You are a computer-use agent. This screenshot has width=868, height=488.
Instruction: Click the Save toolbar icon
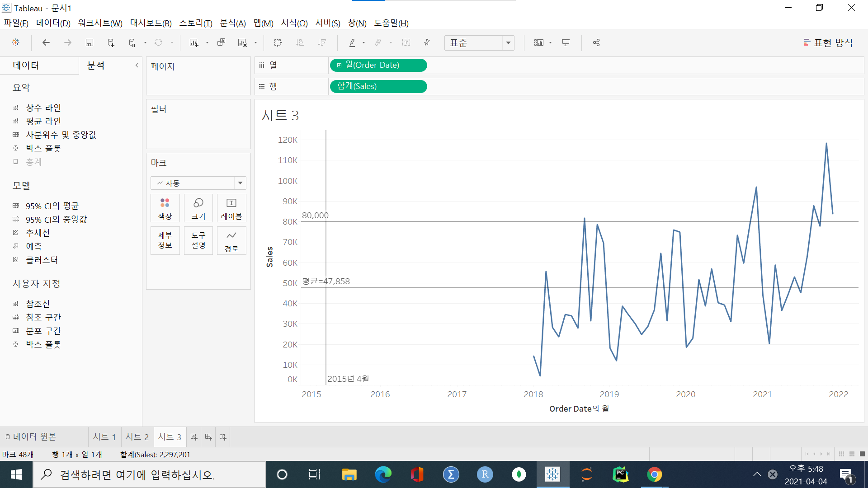coord(90,42)
